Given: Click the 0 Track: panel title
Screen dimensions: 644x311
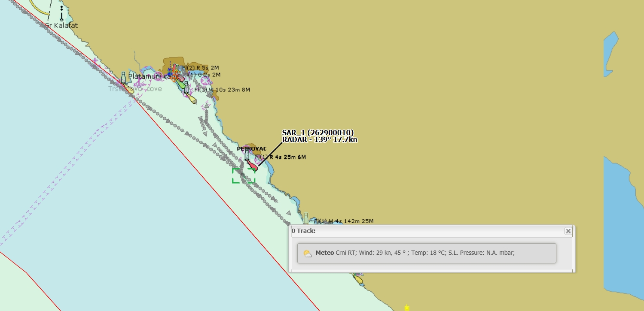Looking at the screenshot, I should point(304,231).
